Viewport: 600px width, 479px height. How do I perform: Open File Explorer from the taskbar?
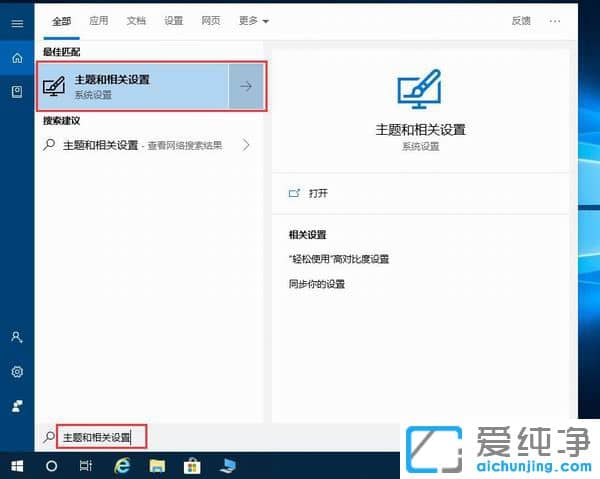tap(157, 466)
